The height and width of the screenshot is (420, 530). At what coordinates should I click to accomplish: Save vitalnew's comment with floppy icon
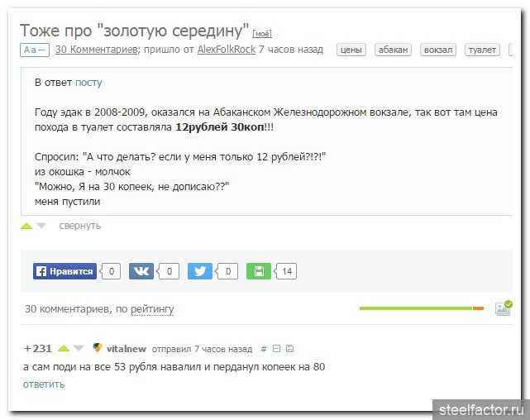[x=289, y=349]
